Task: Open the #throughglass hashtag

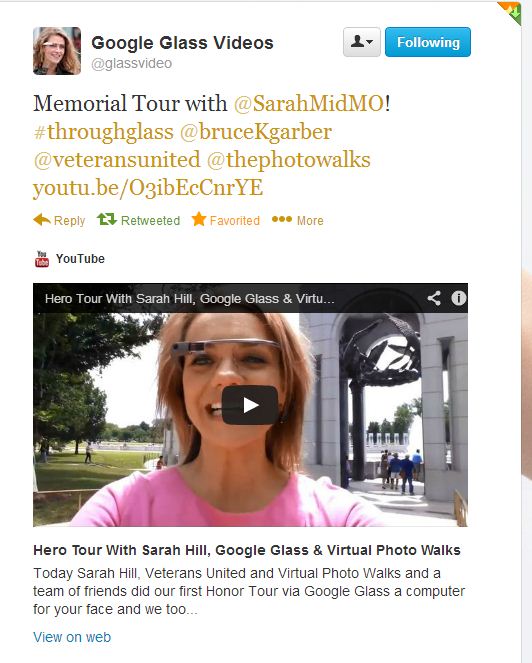Action: pos(103,132)
